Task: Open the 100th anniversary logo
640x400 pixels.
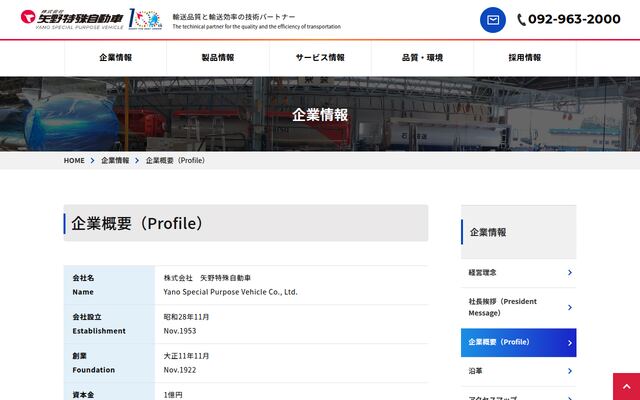Action: pos(145,19)
